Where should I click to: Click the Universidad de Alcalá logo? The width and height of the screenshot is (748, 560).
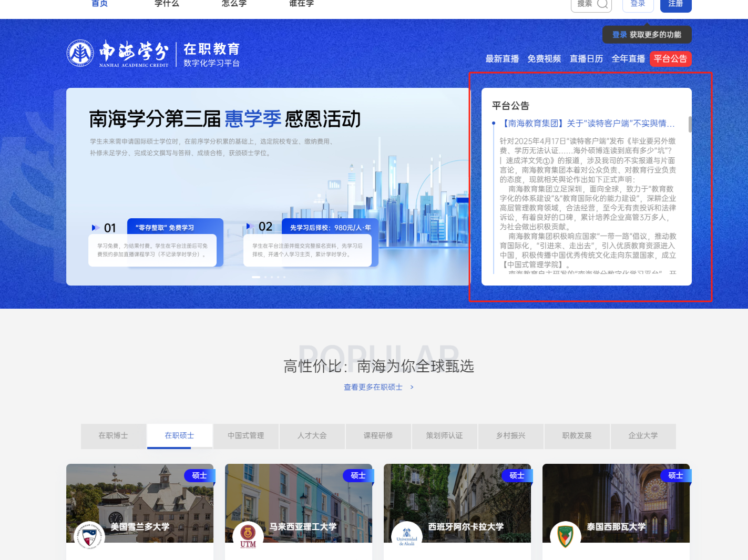click(406, 537)
